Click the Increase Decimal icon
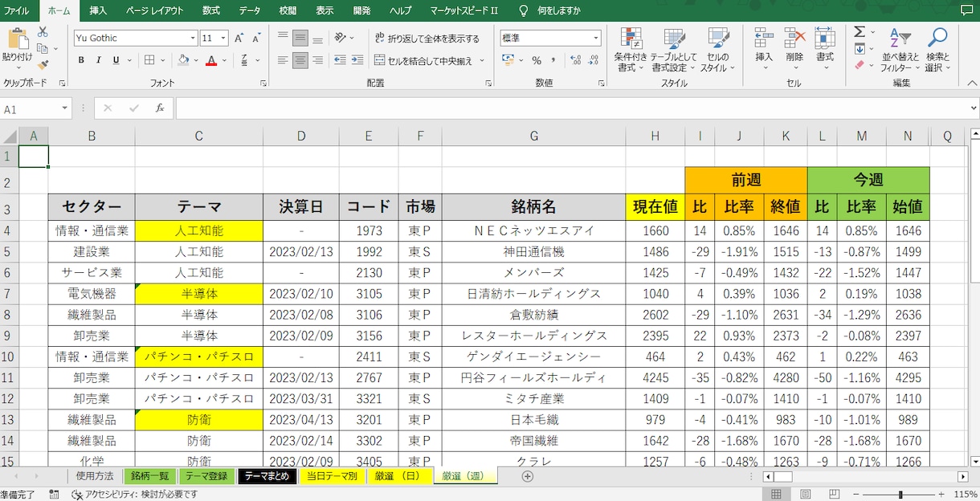 point(575,60)
